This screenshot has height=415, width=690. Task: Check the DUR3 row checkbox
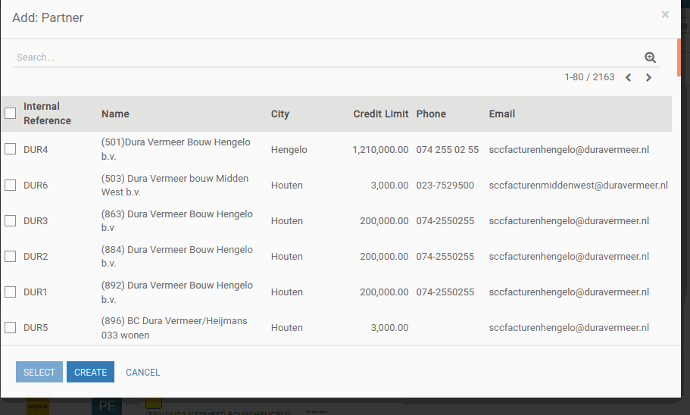coord(10,220)
